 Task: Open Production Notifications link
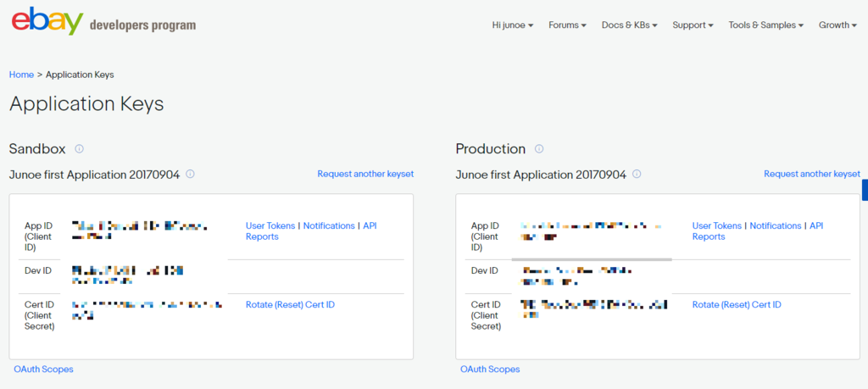(775, 225)
